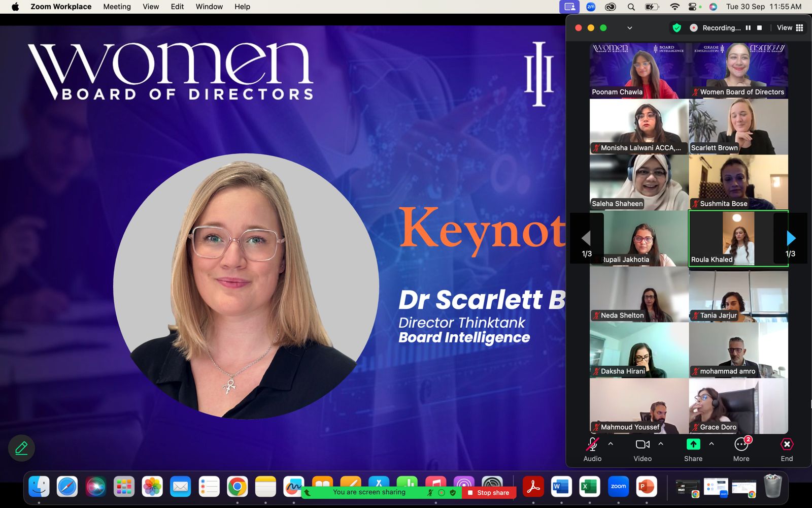812x508 pixels.
Task: Expand video options next to Video
Action: 661,444
